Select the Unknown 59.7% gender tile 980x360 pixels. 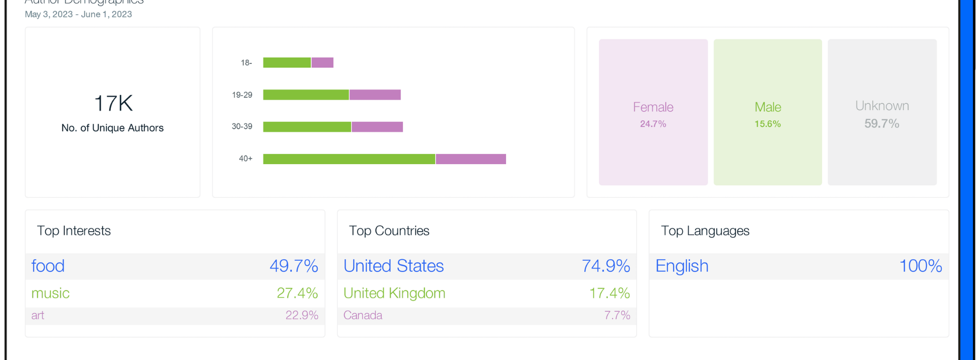[x=882, y=112]
